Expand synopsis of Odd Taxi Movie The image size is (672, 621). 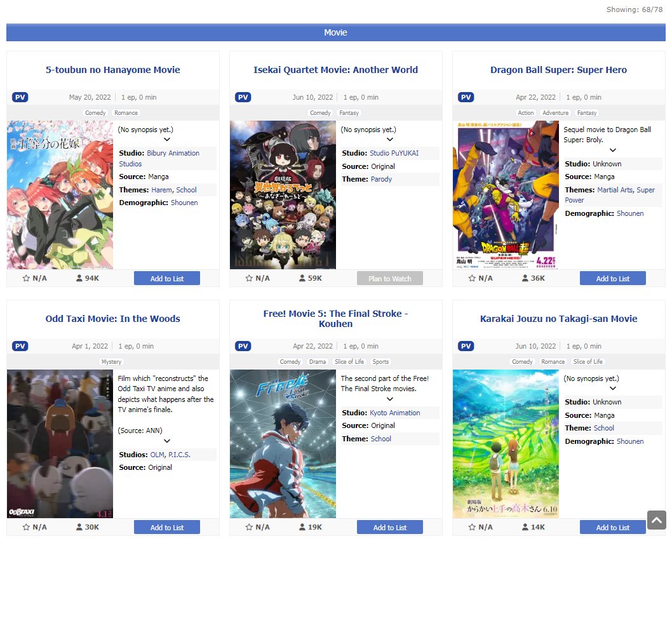click(167, 441)
